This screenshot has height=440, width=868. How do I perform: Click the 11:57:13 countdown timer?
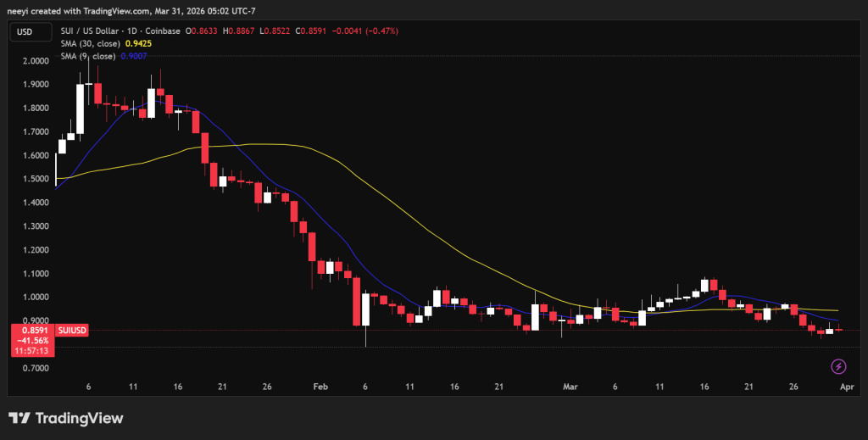32,351
